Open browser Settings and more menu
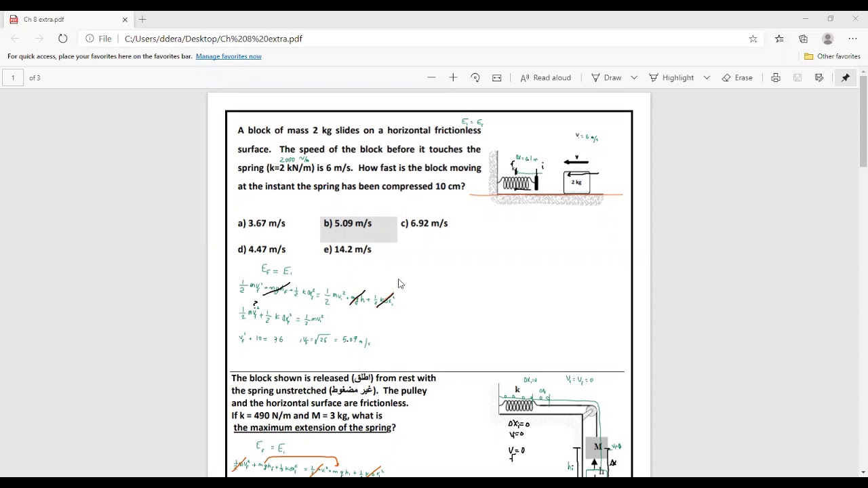The width and height of the screenshot is (868, 488). click(853, 39)
